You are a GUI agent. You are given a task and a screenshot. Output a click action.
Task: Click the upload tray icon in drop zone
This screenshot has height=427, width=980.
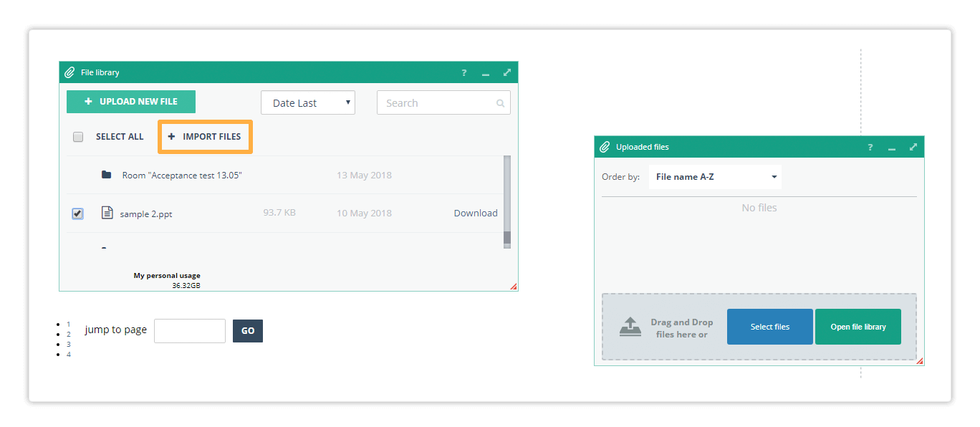click(630, 327)
